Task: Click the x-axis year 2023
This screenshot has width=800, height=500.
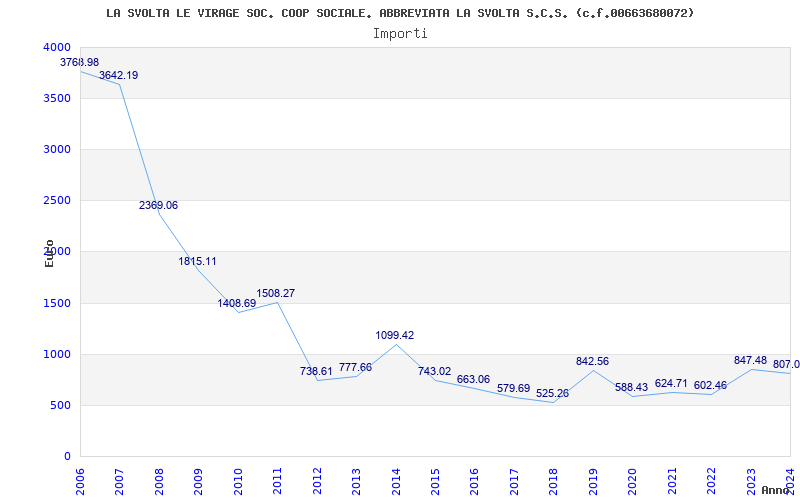Action: pos(751,481)
